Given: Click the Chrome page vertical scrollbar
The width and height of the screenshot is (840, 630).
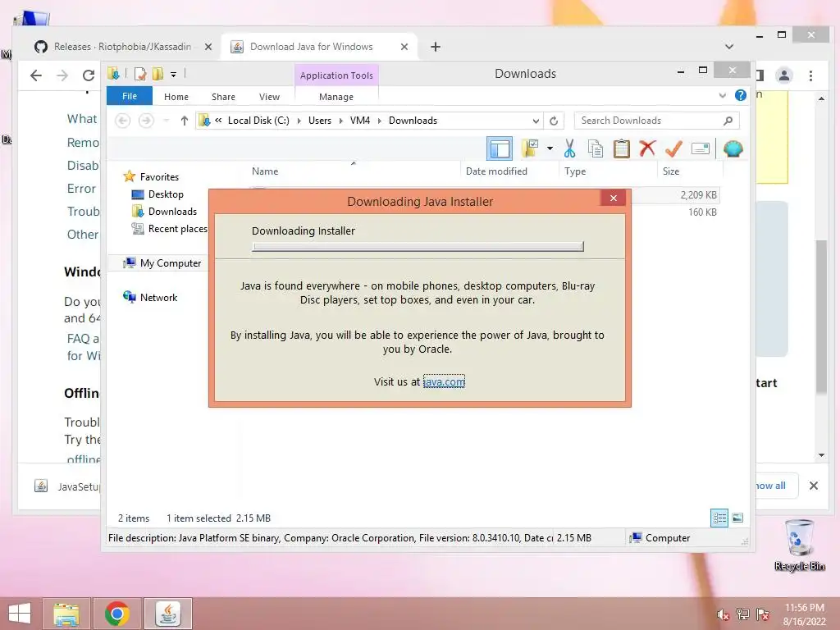Looking at the screenshot, I should pos(821,316).
